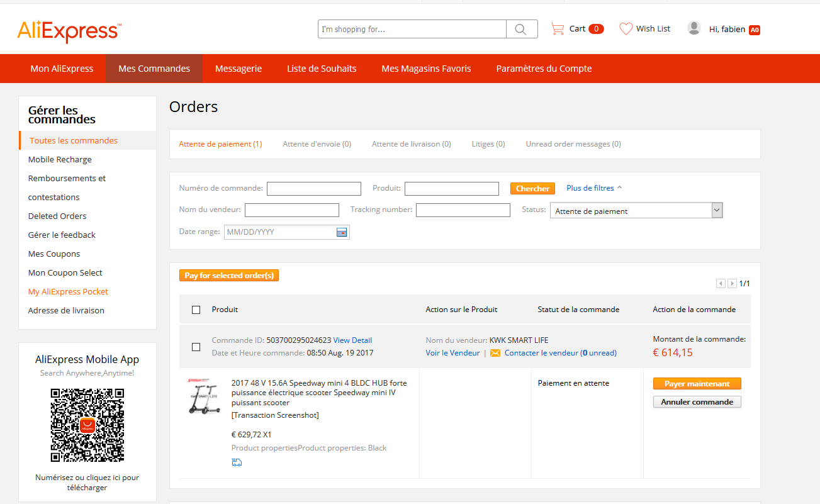
Task: Open Messagerie menu item
Action: [239, 69]
